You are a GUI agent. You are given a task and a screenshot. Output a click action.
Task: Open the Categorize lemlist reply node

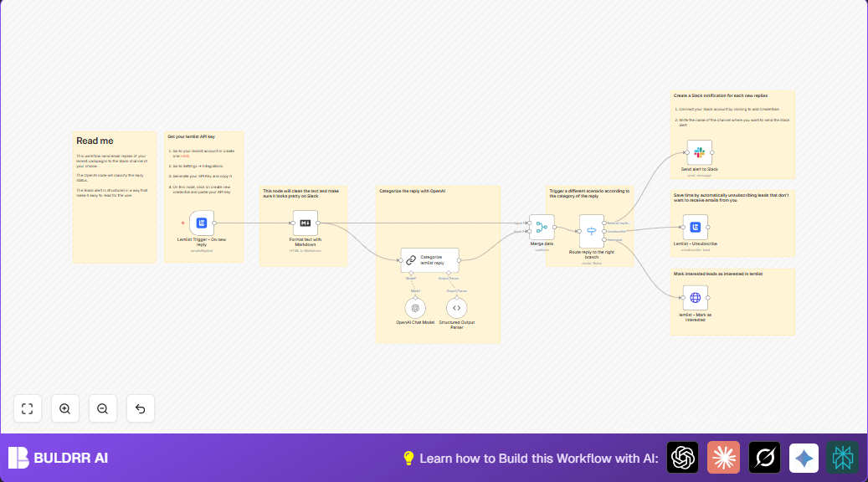click(429, 260)
